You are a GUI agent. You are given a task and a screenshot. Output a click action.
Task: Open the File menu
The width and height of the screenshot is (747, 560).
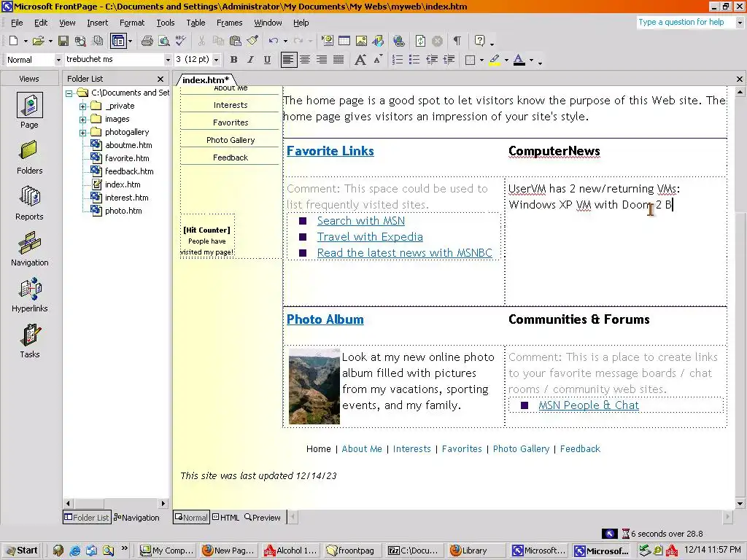pos(17,23)
